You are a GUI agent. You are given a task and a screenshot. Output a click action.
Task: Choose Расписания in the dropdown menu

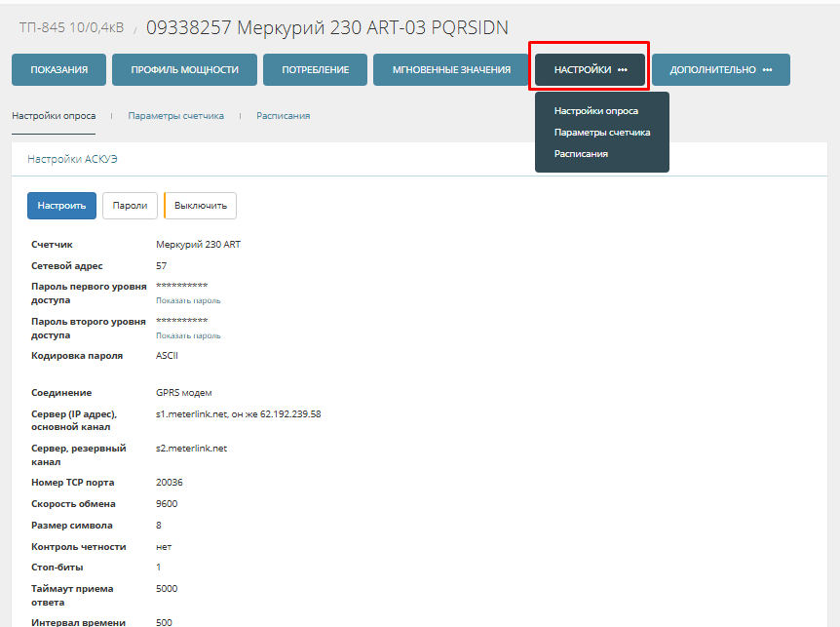pyautogui.click(x=581, y=154)
